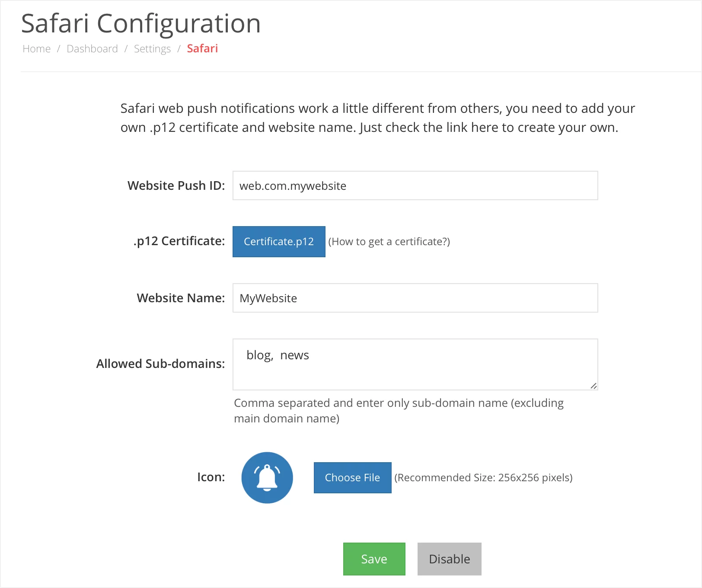Click the blue bell notification icon preview

[267, 478]
